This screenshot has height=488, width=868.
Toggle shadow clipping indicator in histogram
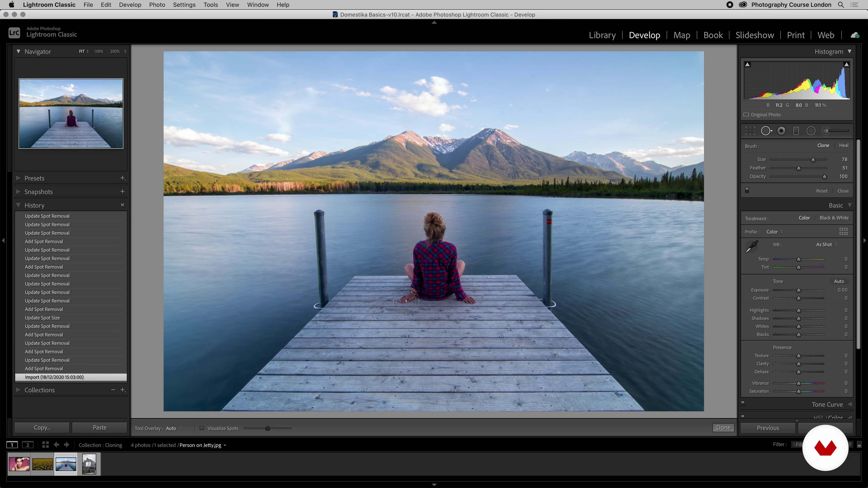(x=747, y=64)
